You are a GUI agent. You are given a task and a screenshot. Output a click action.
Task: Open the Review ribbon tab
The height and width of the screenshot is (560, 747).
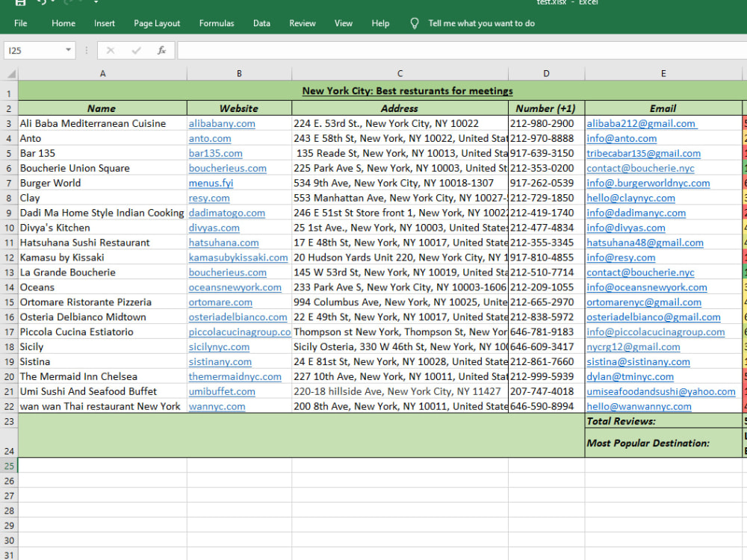pos(302,23)
